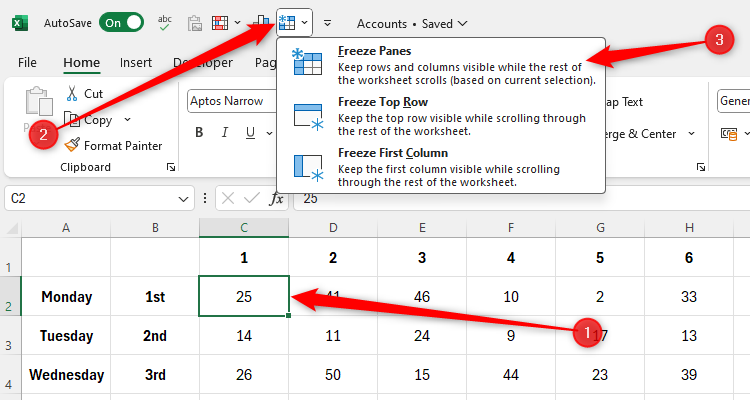The height and width of the screenshot is (400, 750).
Task: Open the Alignment group dialog launcher
Action: coord(701,167)
